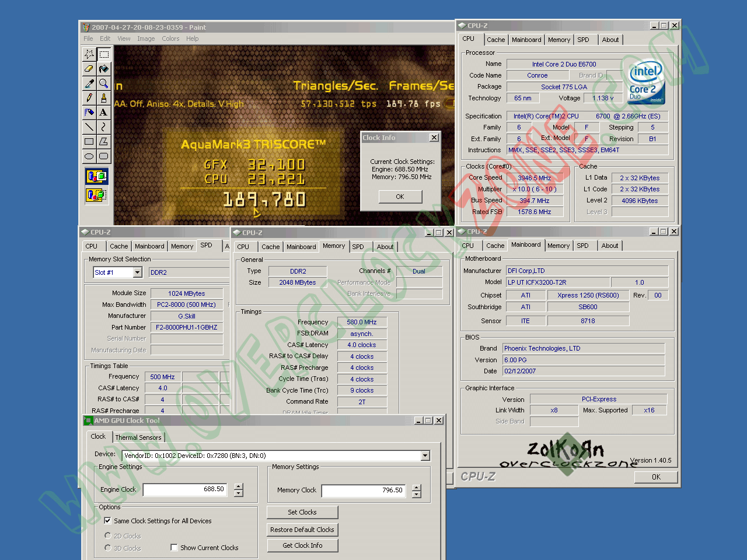Pick the Eraser tool in Paint

point(89,69)
